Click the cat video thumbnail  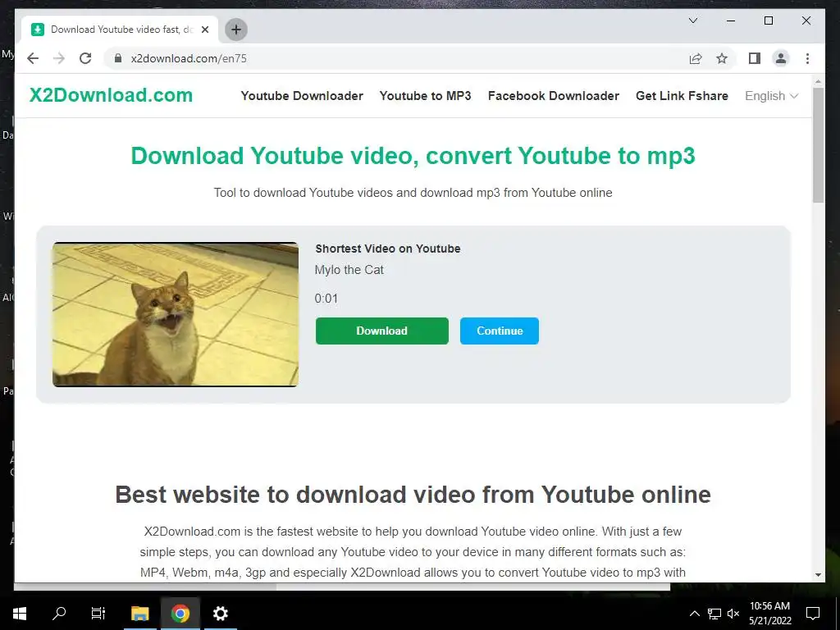[x=176, y=314]
